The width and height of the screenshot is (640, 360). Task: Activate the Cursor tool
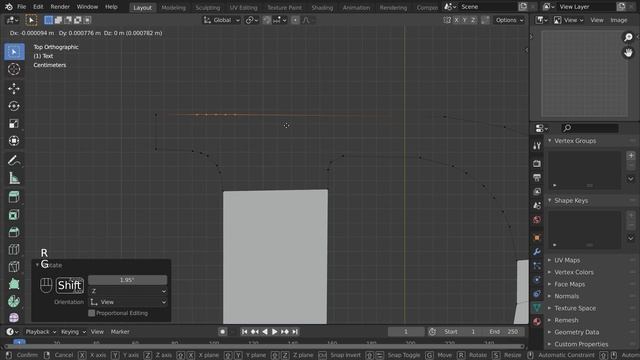(x=14, y=69)
